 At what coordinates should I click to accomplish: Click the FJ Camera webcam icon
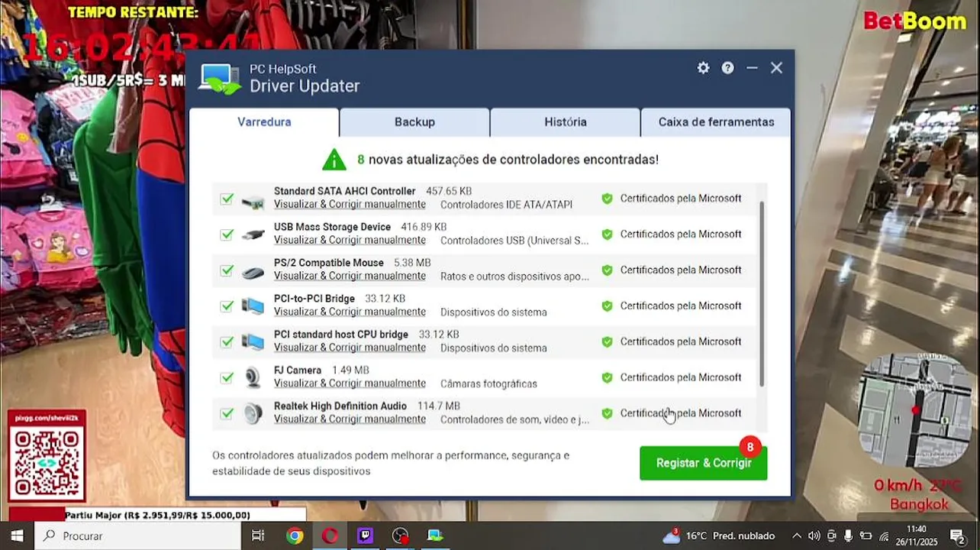(253, 377)
